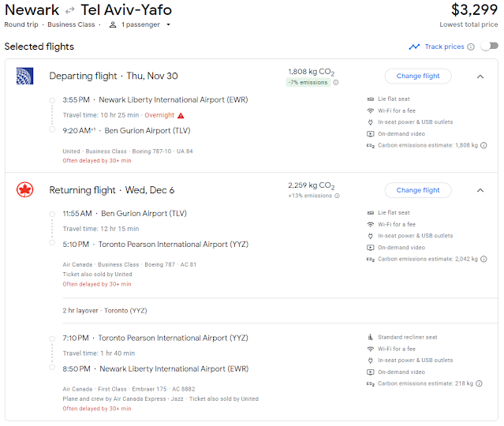
Task: Open info for 2,042 kg emissions estimate
Action: coord(483,259)
